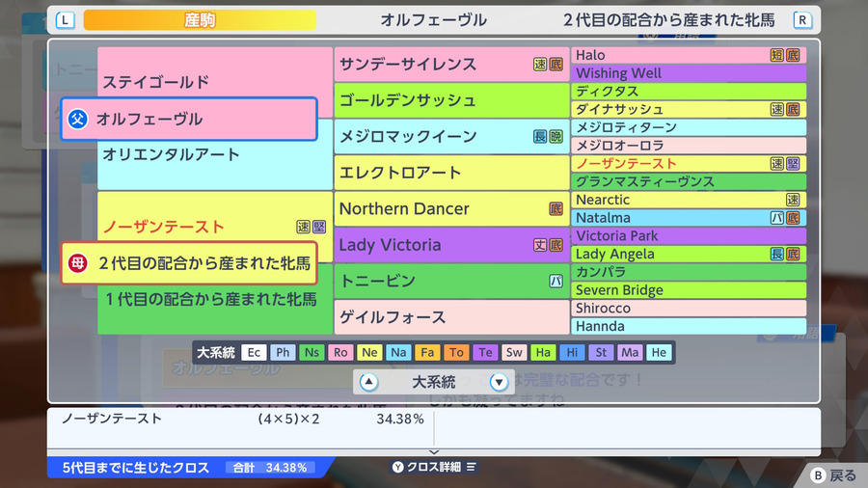Select ゴールデンサッシュ in the pedigree
The image size is (868, 488).
click(451, 100)
